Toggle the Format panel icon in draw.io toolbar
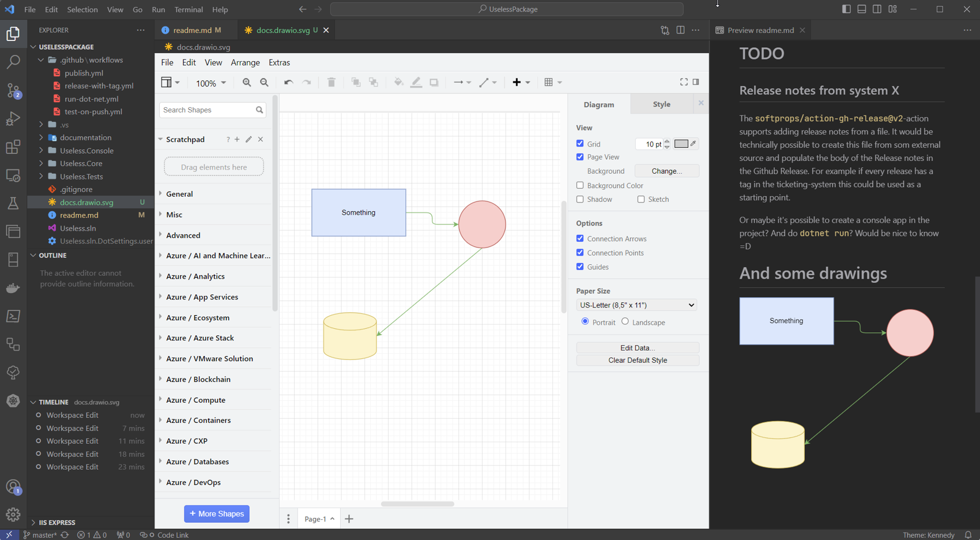Image resolution: width=980 pixels, height=540 pixels. pos(696,82)
